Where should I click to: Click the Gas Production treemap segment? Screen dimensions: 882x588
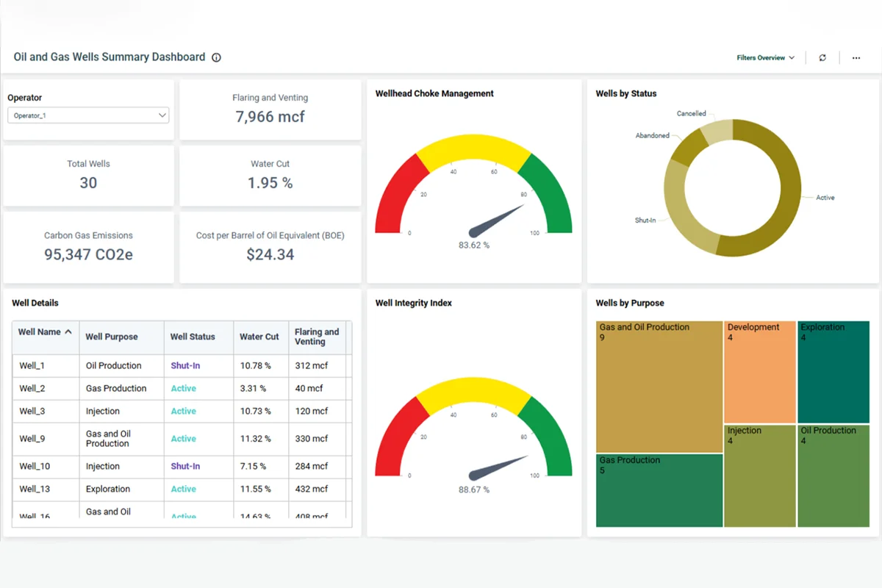coord(658,489)
